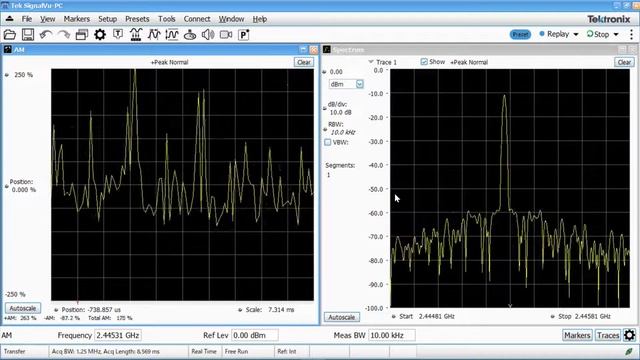Click the Replay button
The height and width of the screenshot is (360, 640).
[x=554, y=34]
